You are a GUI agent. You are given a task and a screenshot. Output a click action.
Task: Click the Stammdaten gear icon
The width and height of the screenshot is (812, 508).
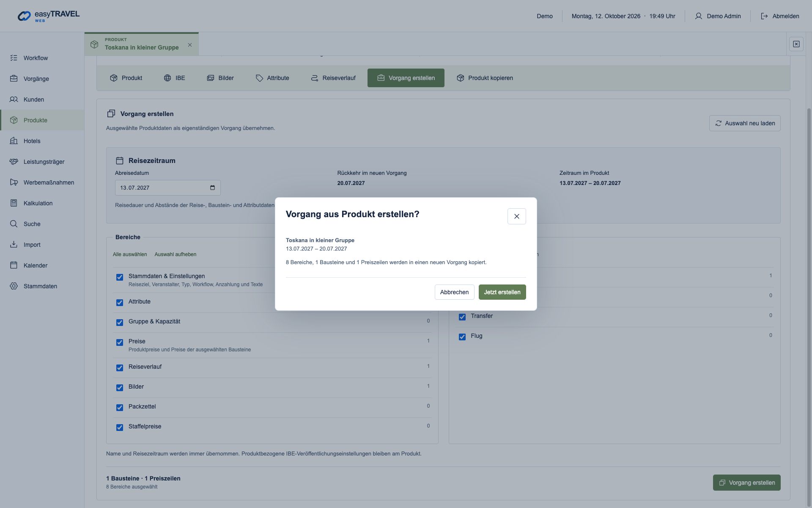tap(14, 286)
